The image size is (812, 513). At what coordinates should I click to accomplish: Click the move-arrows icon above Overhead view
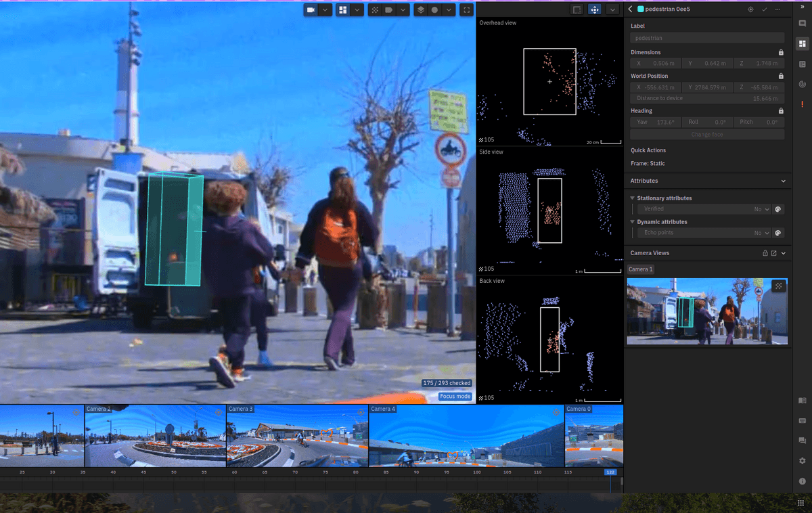click(x=594, y=9)
